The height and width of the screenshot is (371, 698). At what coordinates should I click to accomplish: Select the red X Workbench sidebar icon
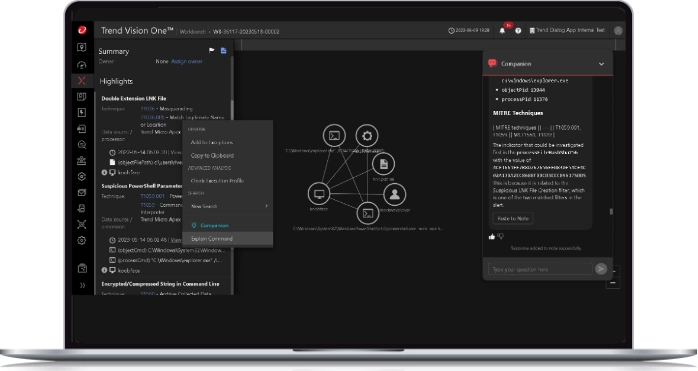point(81,81)
